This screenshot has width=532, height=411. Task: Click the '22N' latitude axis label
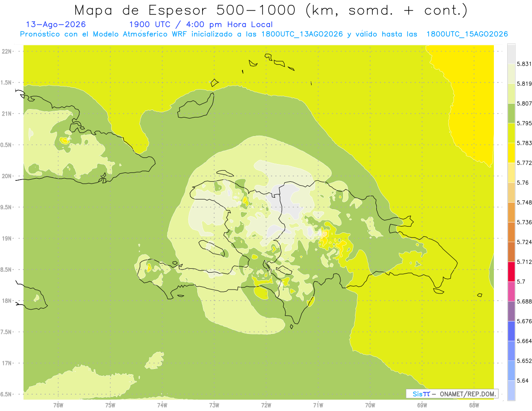pyautogui.click(x=7, y=51)
